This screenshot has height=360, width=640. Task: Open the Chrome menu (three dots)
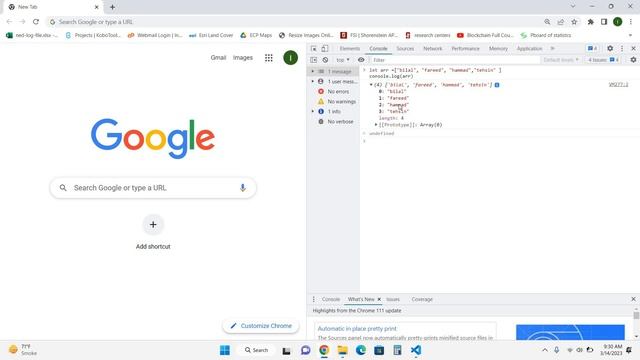[x=631, y=22]
